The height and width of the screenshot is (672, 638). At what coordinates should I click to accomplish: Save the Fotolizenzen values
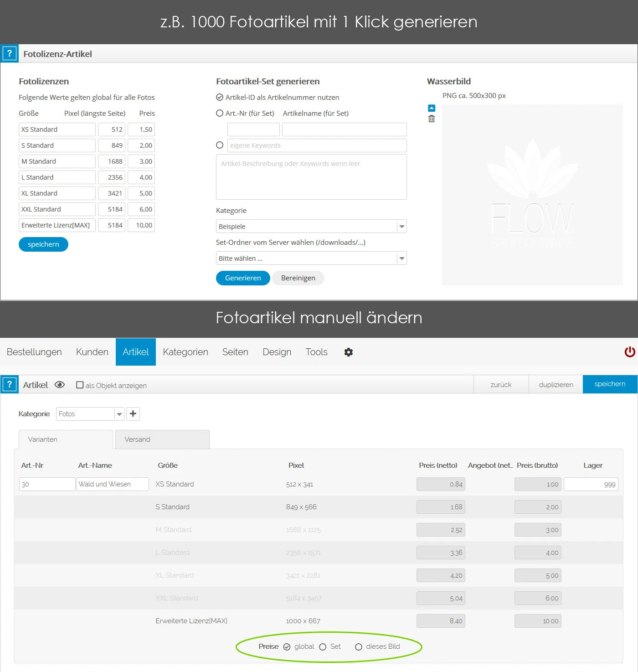(x=43, y=244)
